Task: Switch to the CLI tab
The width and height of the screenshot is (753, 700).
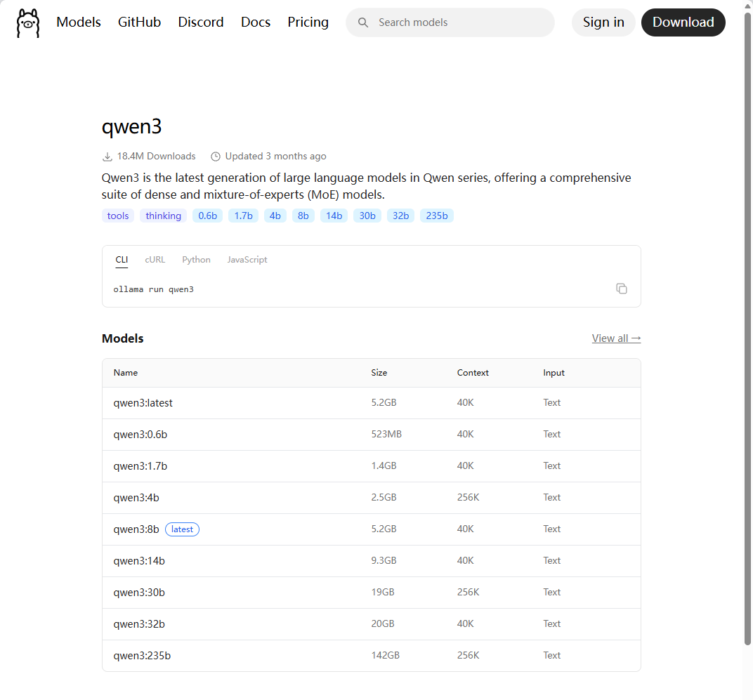Action: click(x=122, y=260)
